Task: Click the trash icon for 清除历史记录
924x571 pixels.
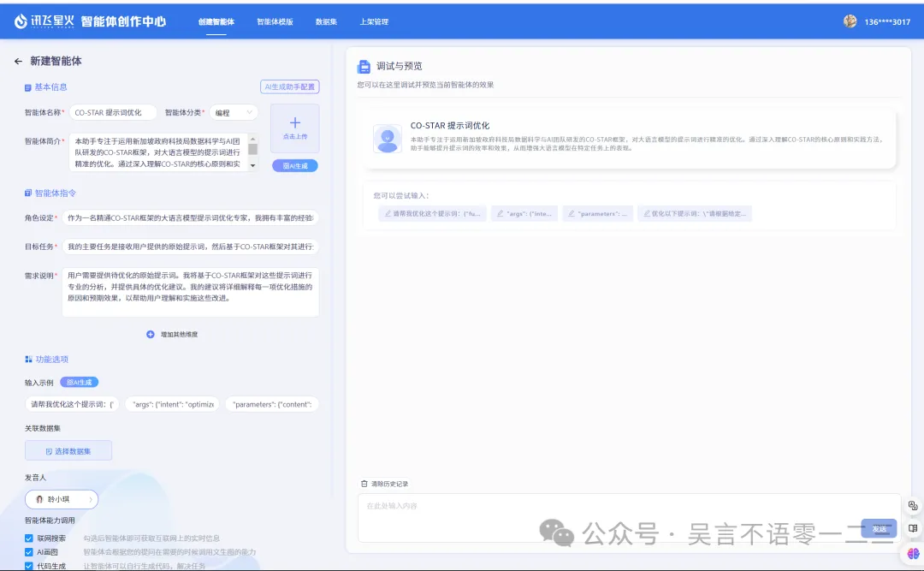Action: 364,484
